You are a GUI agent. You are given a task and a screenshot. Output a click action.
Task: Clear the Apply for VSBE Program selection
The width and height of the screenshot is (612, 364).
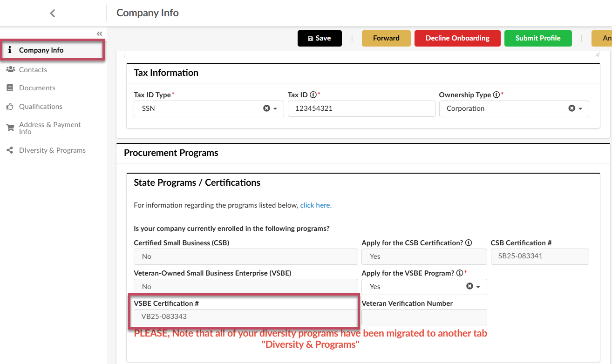click(469, 286)
